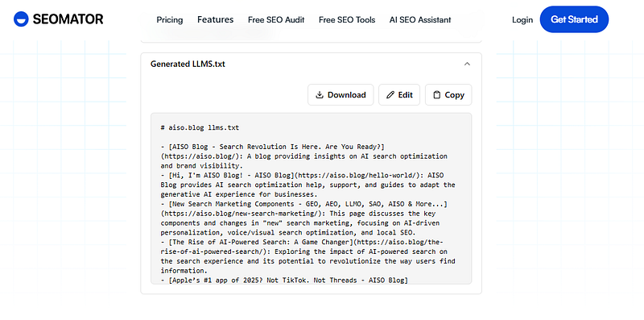Screen dimensions: 644x320
Task: Click the Get Started button
Action: pyautogui.click(x=574, y=19)
